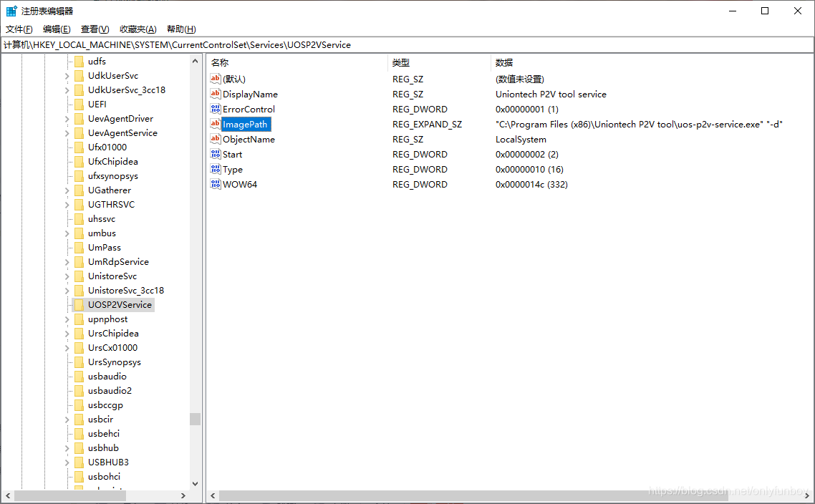This screenshot has height=504, width=815.
Task: Click the folder icon of usbehci key
Action: coord(79,434)
